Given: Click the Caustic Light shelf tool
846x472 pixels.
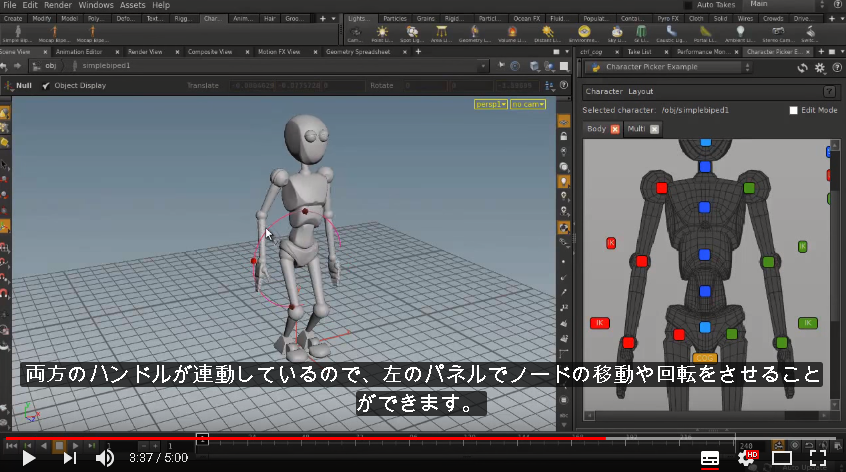Looking at the screenshot, I should coord(671,34).
